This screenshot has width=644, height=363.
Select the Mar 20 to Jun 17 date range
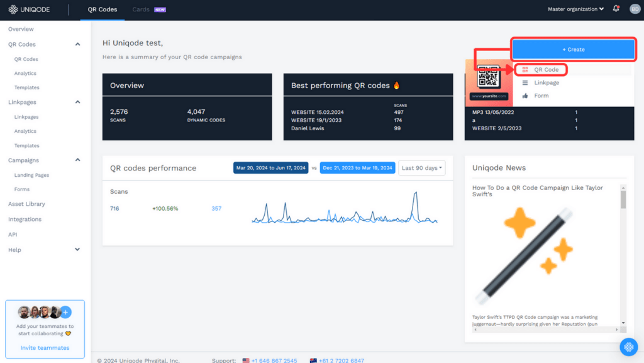coord(271,168)
